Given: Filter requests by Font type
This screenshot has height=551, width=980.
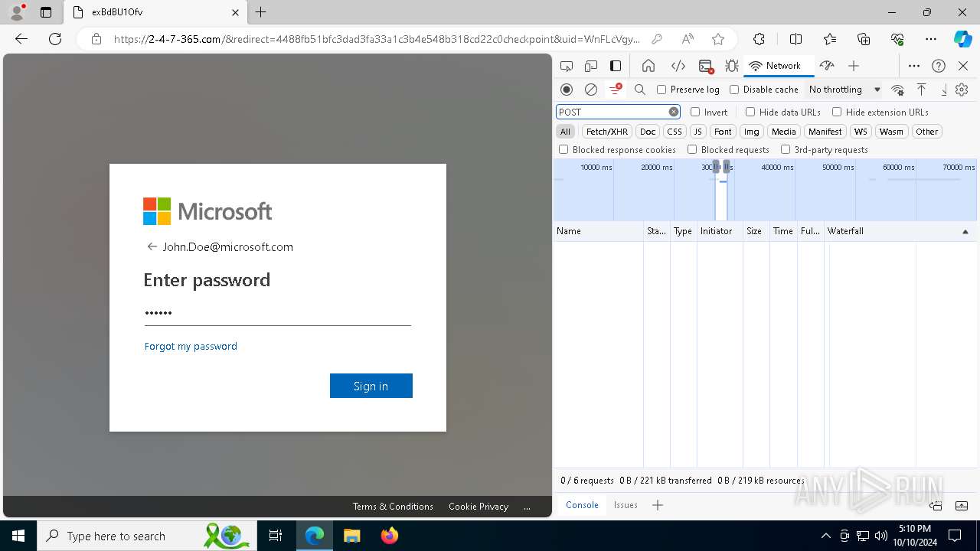Looking at the screenshot, I should (x=723, y=132).
